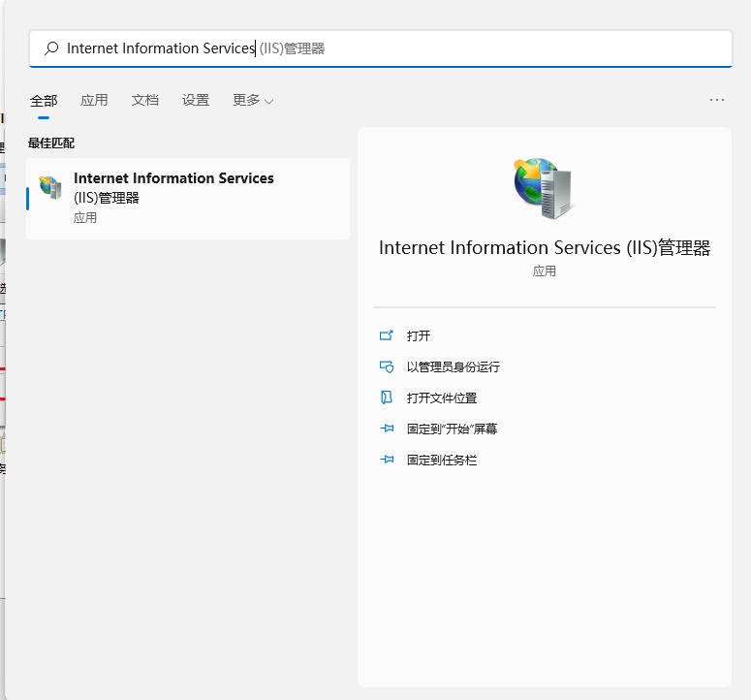Viewport: 751px width, 700px height.
Task: Click the search magnifier icon
Action: pyautogui.click(x=51, y=48)
